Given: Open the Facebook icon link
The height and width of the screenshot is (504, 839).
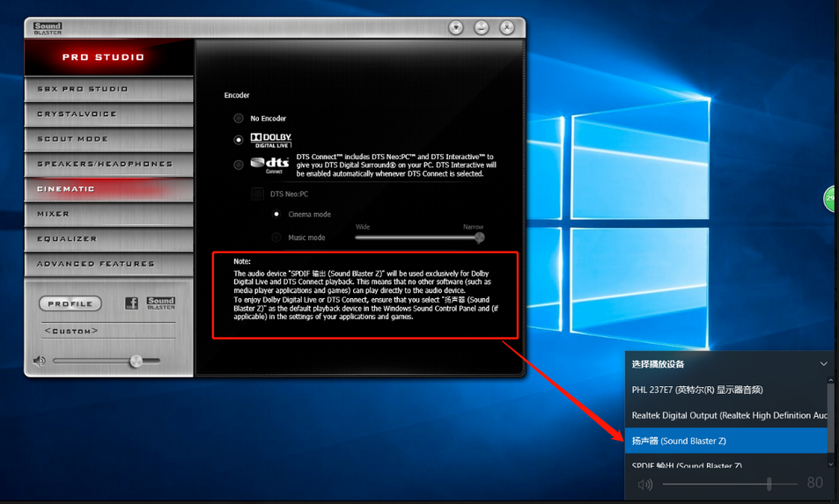Looking at the screenshot, I should pos(131,303).
